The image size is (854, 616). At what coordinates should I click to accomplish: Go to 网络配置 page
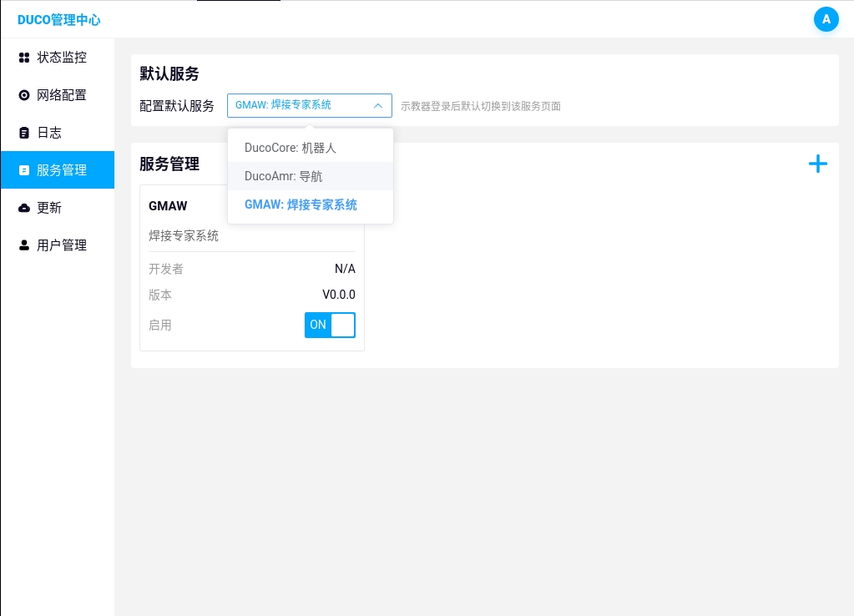coord(62,95)
